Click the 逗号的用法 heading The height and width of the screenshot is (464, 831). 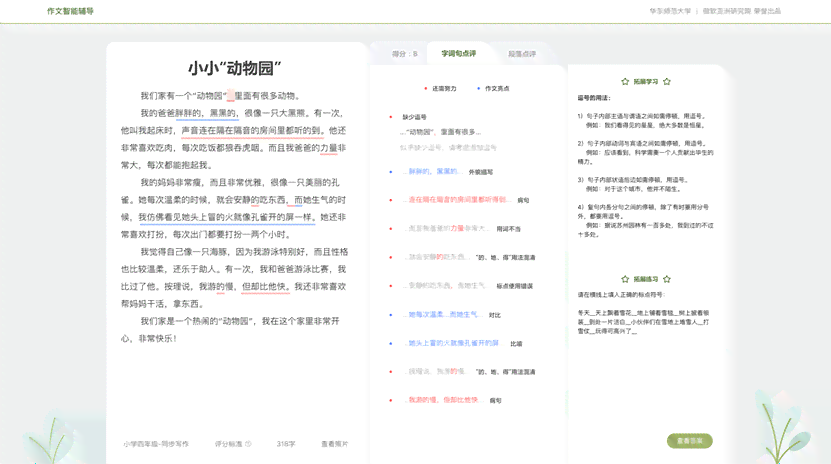pyautogui.click(x=594, y=98)
